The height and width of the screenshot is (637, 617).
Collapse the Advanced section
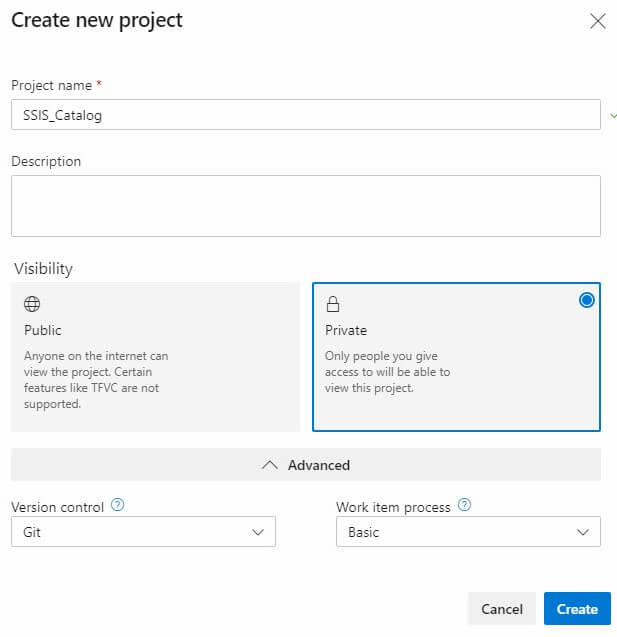[306, 465]
